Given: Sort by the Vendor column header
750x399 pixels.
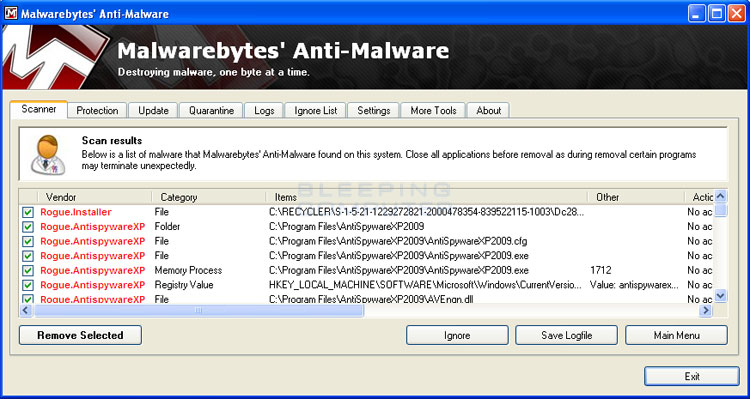Looking at the screenshot, I should click(95, 197).
